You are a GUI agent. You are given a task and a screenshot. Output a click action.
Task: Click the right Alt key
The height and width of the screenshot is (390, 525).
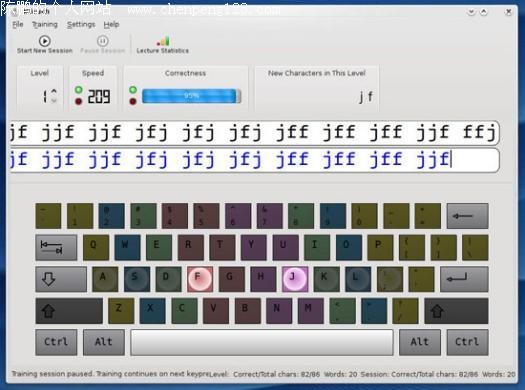point(420,342)
